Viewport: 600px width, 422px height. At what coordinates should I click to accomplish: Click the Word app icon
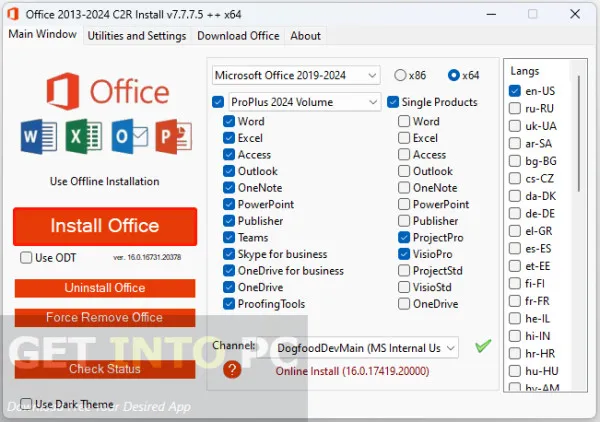tap(39, 136)
